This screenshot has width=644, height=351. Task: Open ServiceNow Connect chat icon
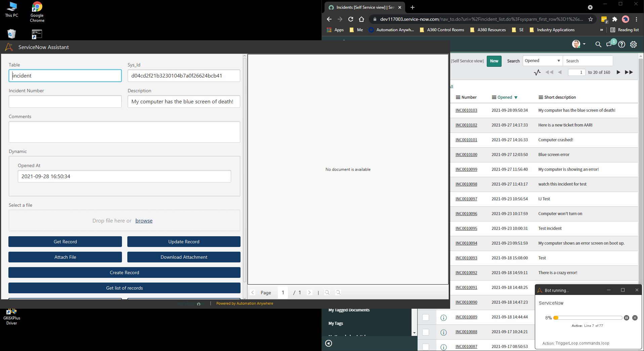coord(609,44)
